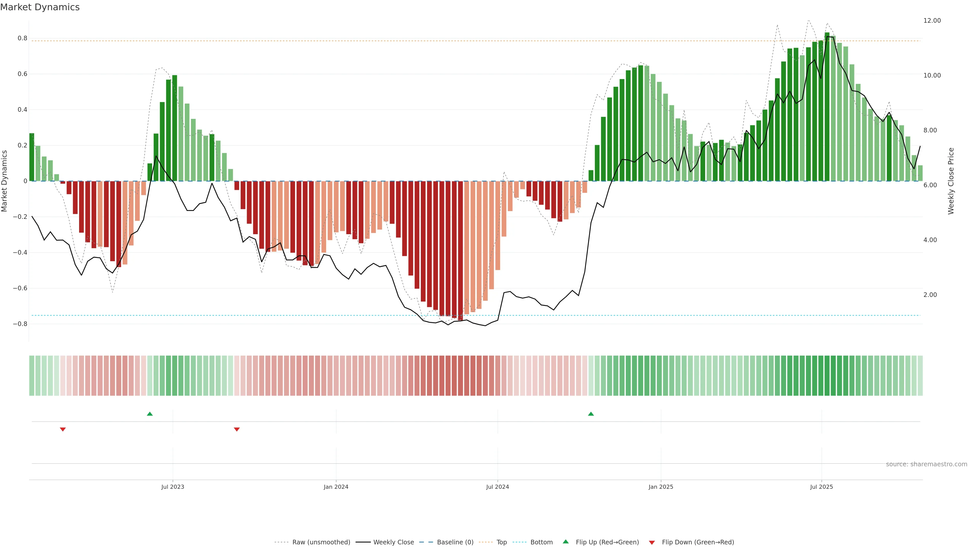
Task: Click the source: sharemaestro.com text
Action: click(x=926, y=464)
